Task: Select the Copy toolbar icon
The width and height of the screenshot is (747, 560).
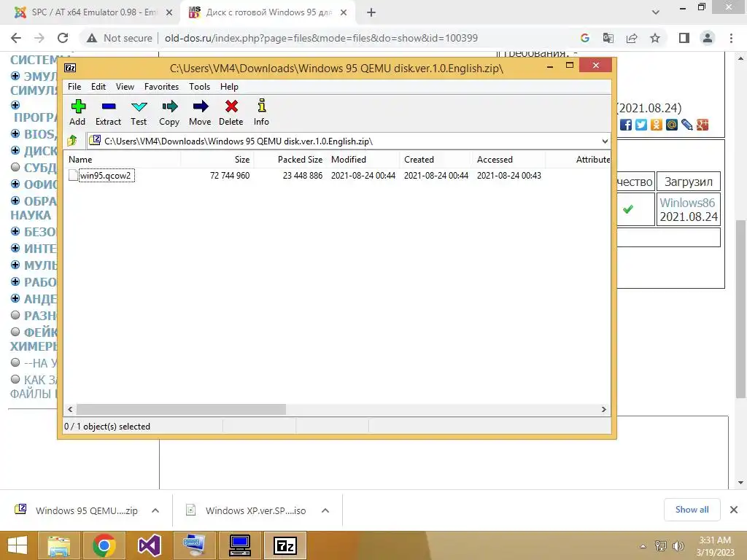Action: [x=169, y=106]
